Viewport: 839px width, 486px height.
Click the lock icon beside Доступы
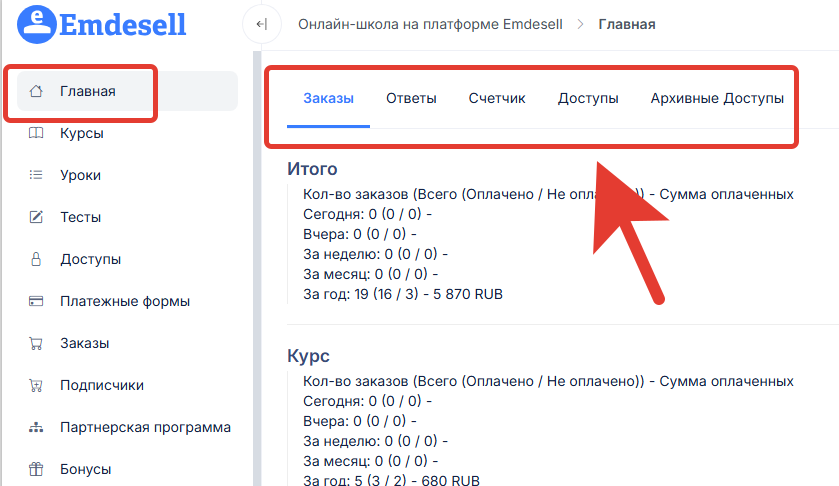click(x=36, y=259)
